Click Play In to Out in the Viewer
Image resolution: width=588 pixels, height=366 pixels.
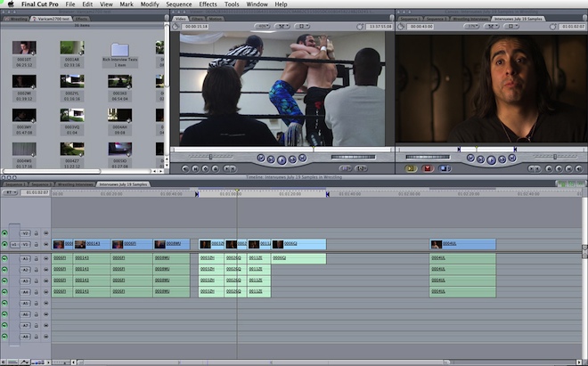pos(271,159)
